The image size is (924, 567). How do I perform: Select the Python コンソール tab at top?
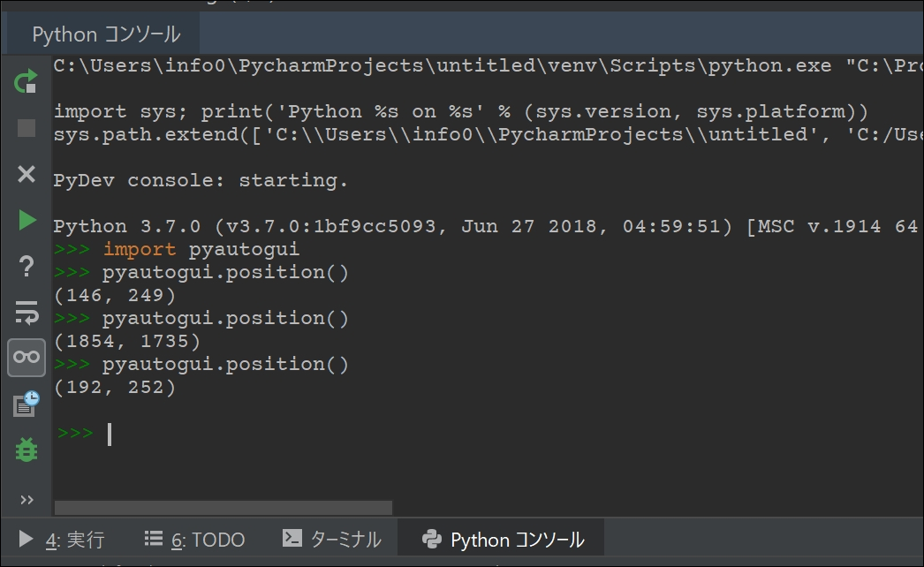[105, 34]
